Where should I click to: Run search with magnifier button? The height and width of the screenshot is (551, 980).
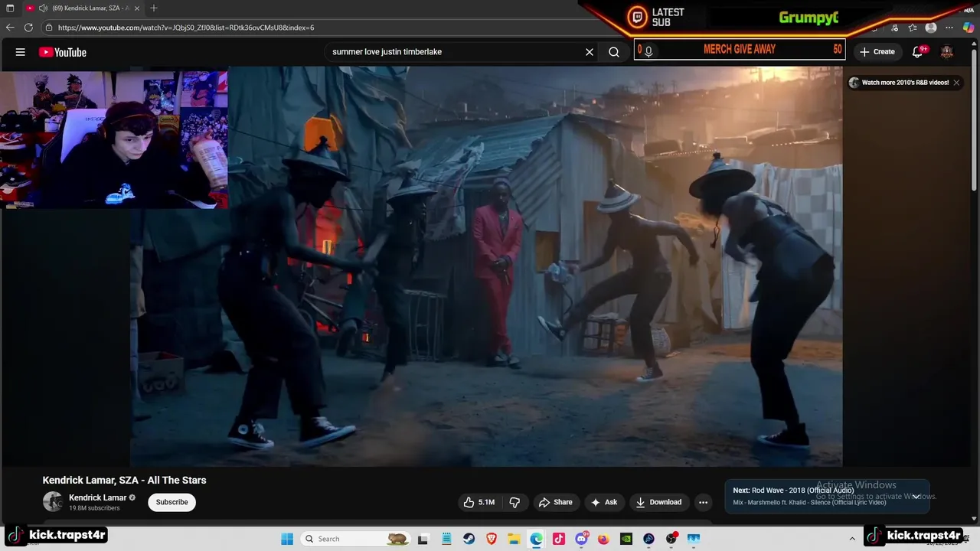coord(614,52)
